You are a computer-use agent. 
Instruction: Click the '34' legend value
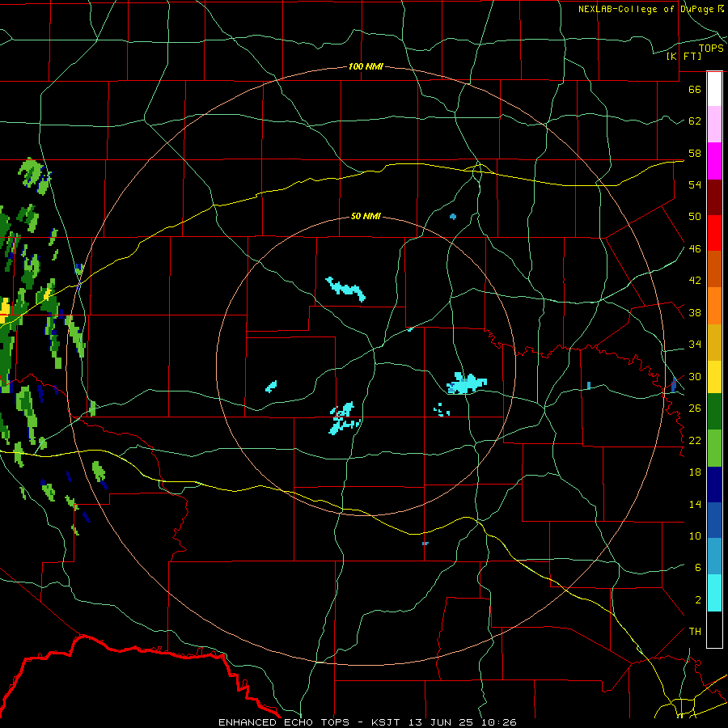pos(695,345)
